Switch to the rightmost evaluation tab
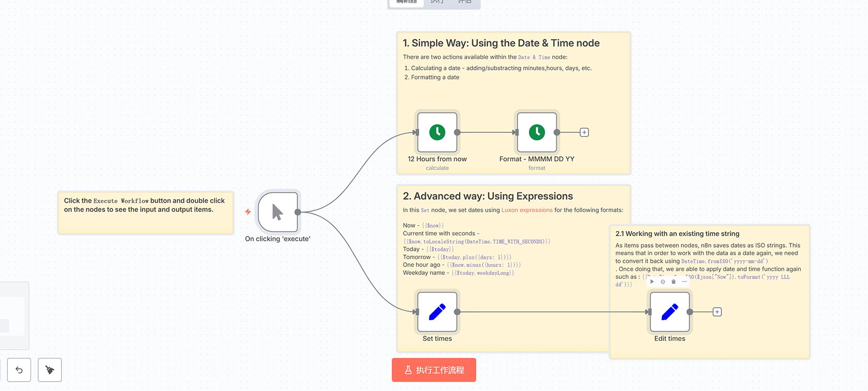Viewport: 868px width, 391px height. tap(464, 2)
